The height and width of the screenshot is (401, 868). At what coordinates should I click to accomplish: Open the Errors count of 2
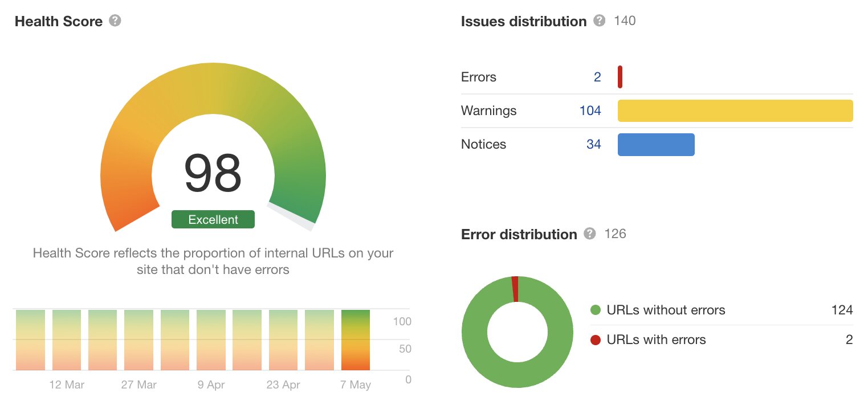(597, 77)
